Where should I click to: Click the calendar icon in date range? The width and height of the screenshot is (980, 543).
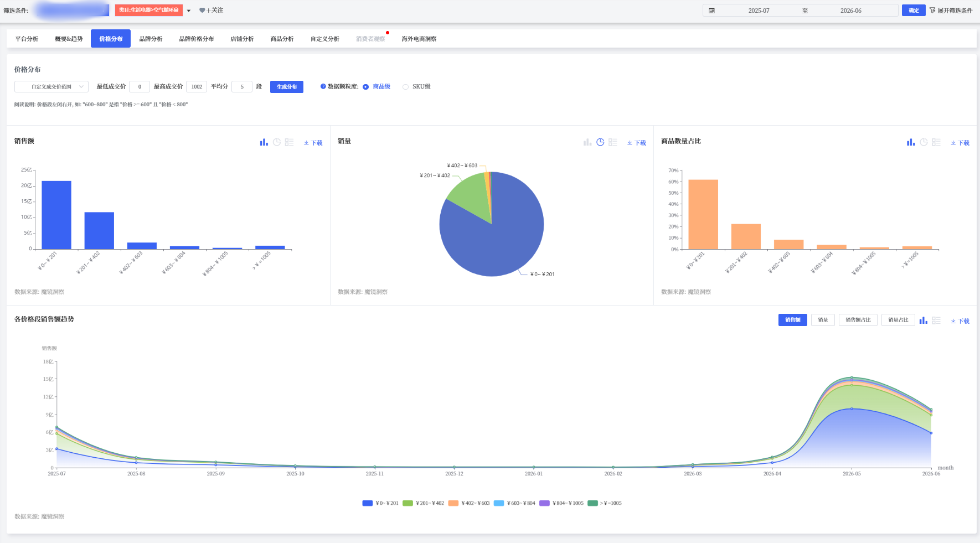point(712,11)
